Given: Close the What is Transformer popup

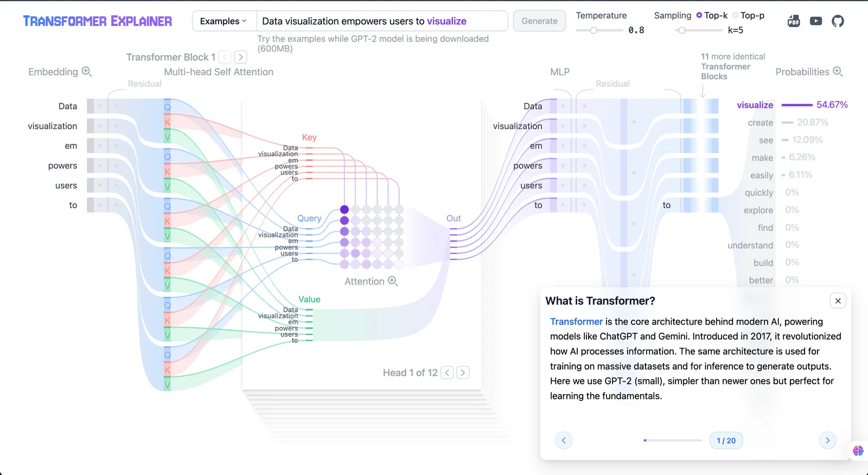Looking at the screenshot, I should click(838, 301).
